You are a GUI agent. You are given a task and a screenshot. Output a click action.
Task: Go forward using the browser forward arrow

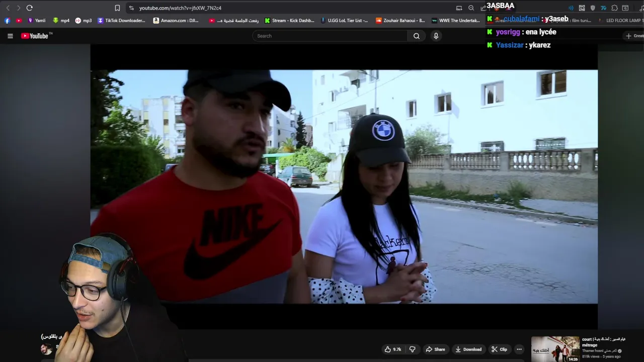click(x=18, y=8)
